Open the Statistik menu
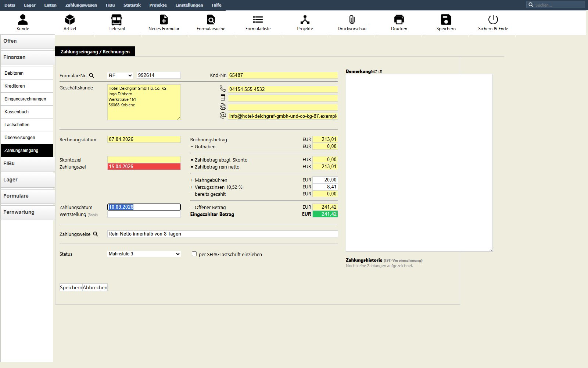The width and height of the screenshot is (588, 368). click(132, 5)
